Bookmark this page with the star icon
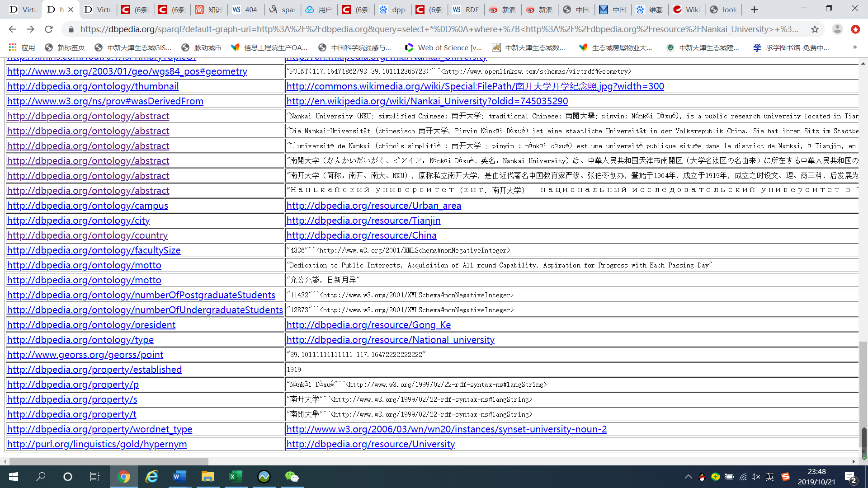The height and width of the screenshot is (488, 868). (x=815, y=29)
